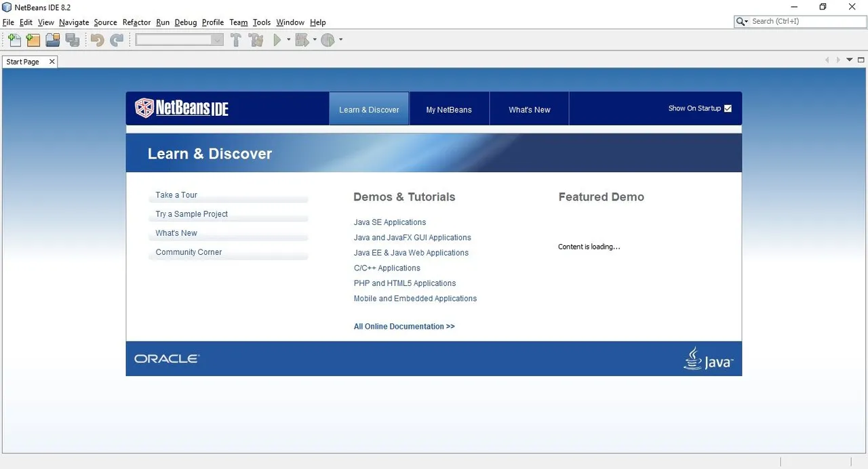Click the New File toolbar icon

click(14, 40)
